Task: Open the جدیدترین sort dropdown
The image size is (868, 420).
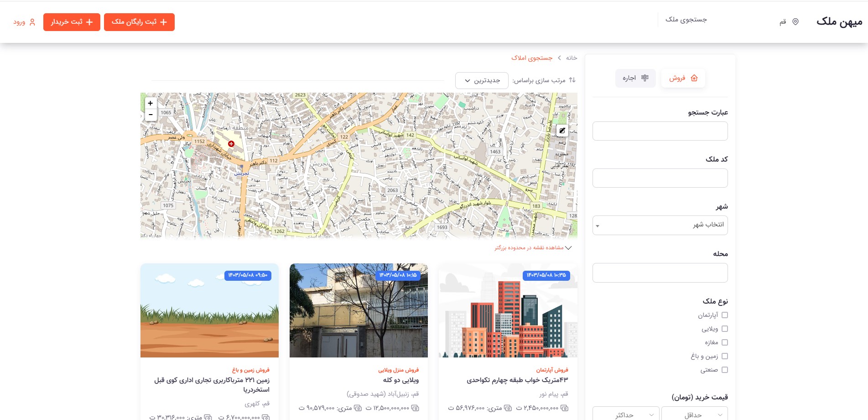Action: [x=482, y=81]
